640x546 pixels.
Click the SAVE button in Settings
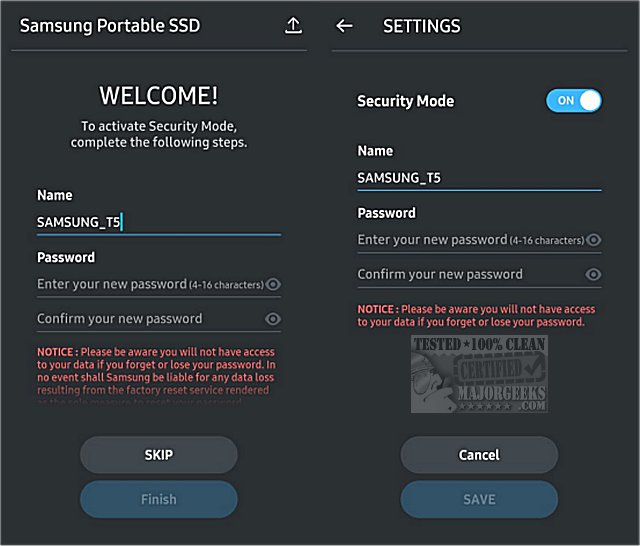[479, 499]
